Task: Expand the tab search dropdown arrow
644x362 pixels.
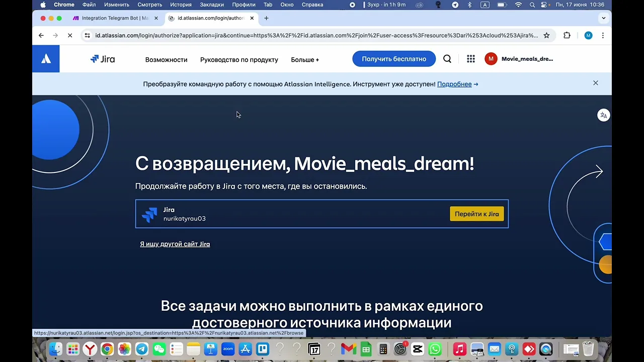Action: pyautogui.click(x=603, y=18)
